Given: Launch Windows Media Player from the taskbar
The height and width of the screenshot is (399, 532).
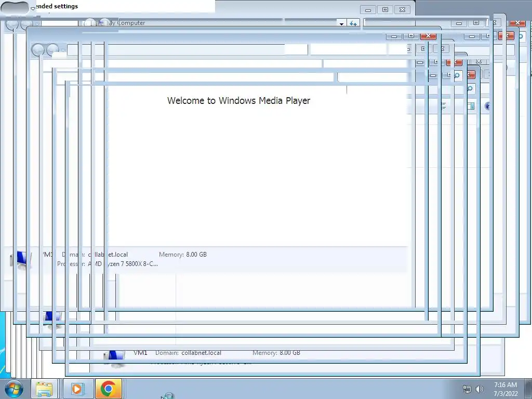Looking at the screenshot, I should pyautogui.click(x=77, y=389).
